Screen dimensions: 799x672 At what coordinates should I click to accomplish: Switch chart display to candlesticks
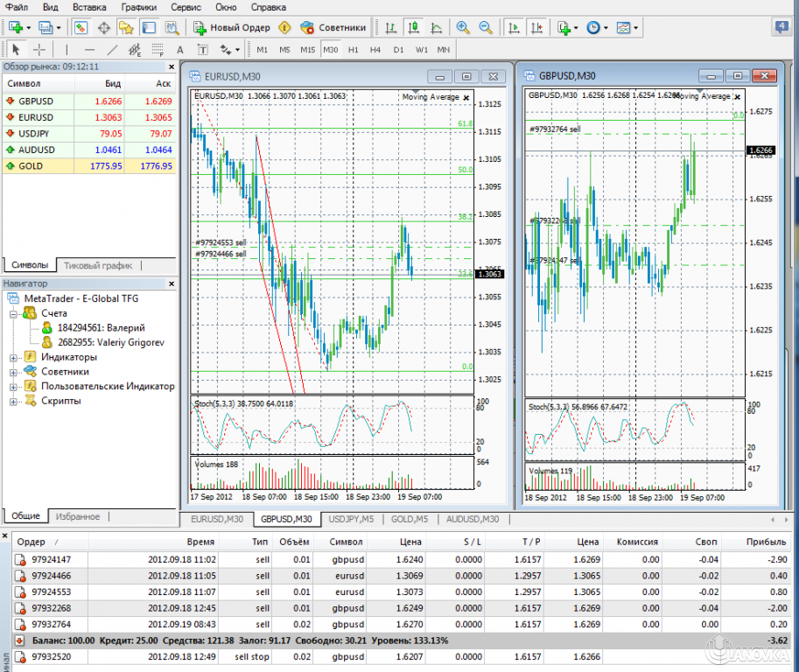coord(412,28)
